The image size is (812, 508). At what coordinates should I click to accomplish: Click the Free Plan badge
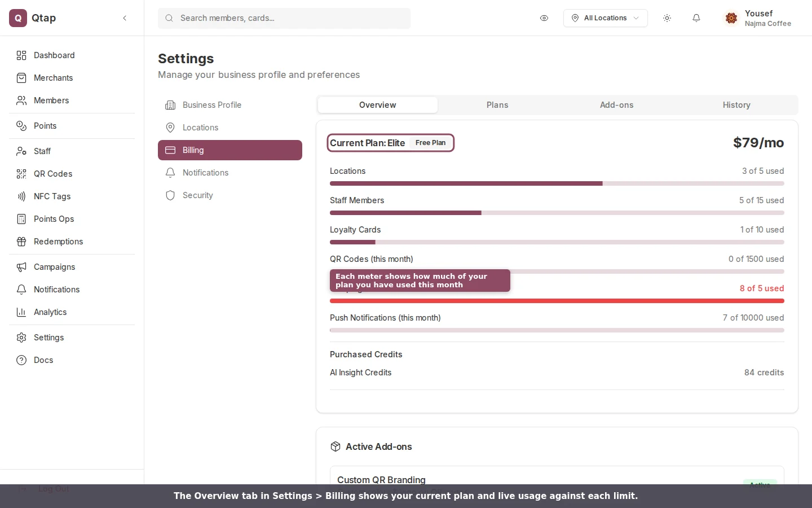tap(431, 143)
